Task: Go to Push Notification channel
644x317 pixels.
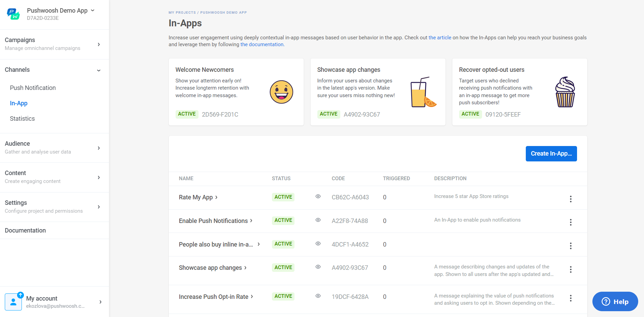Action: point(33,88)
